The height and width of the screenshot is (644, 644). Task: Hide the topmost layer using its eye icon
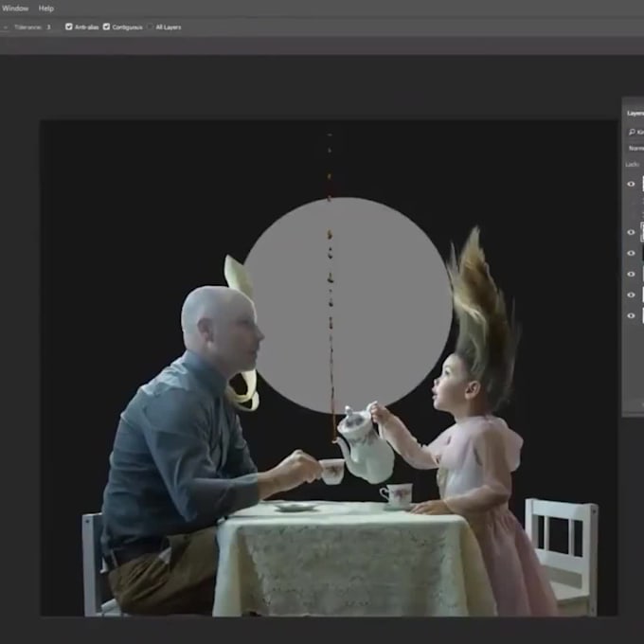click(632, 184)
